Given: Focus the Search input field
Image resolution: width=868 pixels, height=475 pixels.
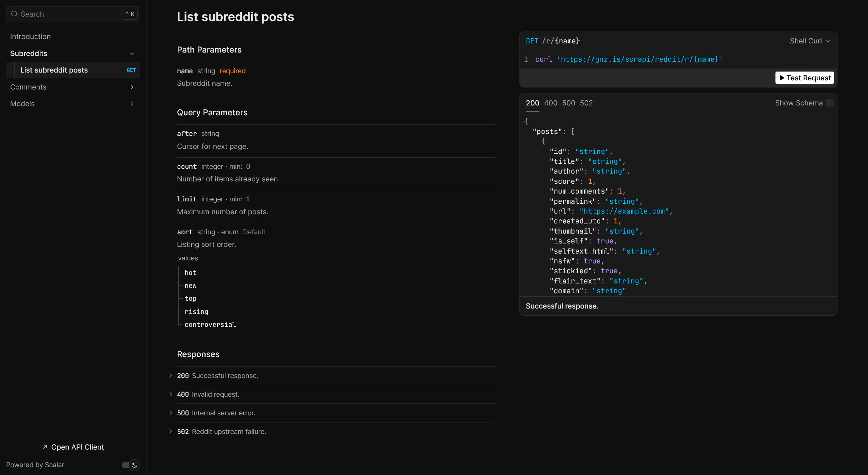Looking at the screenshot, I should tap(73, 14).
